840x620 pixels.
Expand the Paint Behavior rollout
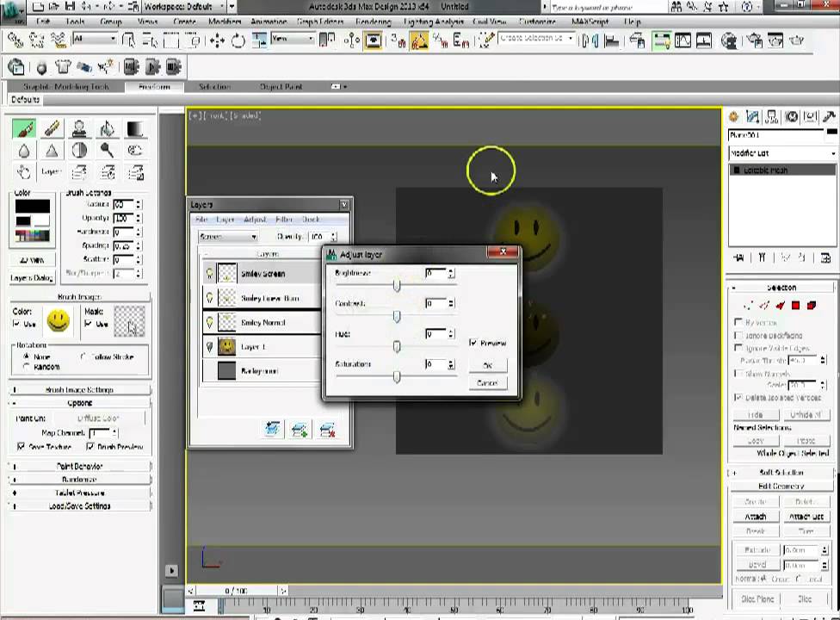(x=80, y=466)
